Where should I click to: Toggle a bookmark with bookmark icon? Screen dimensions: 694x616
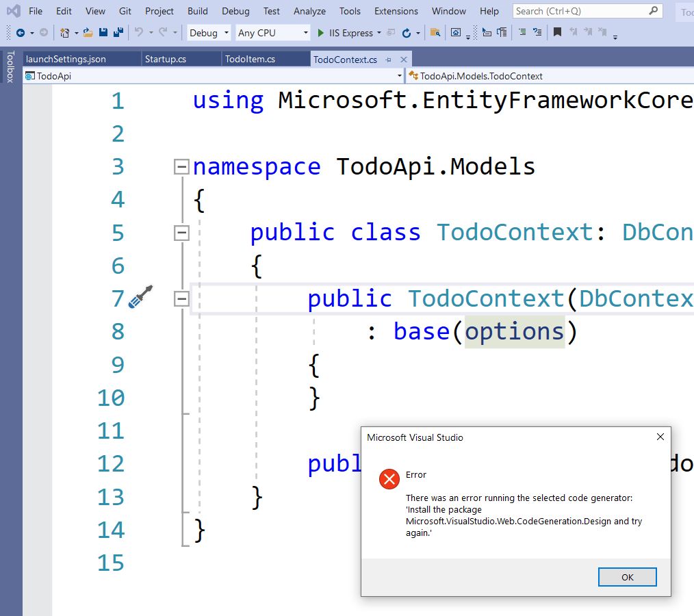558,32
